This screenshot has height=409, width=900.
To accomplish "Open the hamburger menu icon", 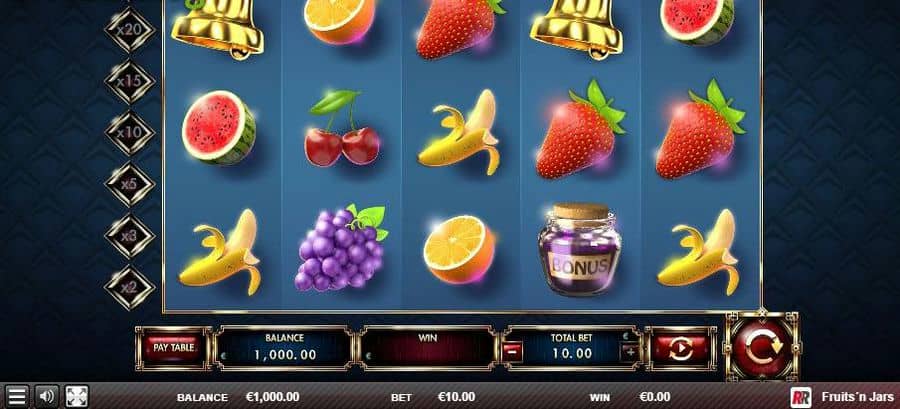I will click(17, 396).
